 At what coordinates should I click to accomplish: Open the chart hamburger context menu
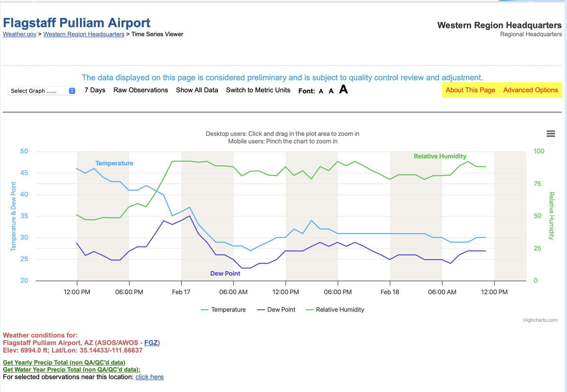(550, 134)
